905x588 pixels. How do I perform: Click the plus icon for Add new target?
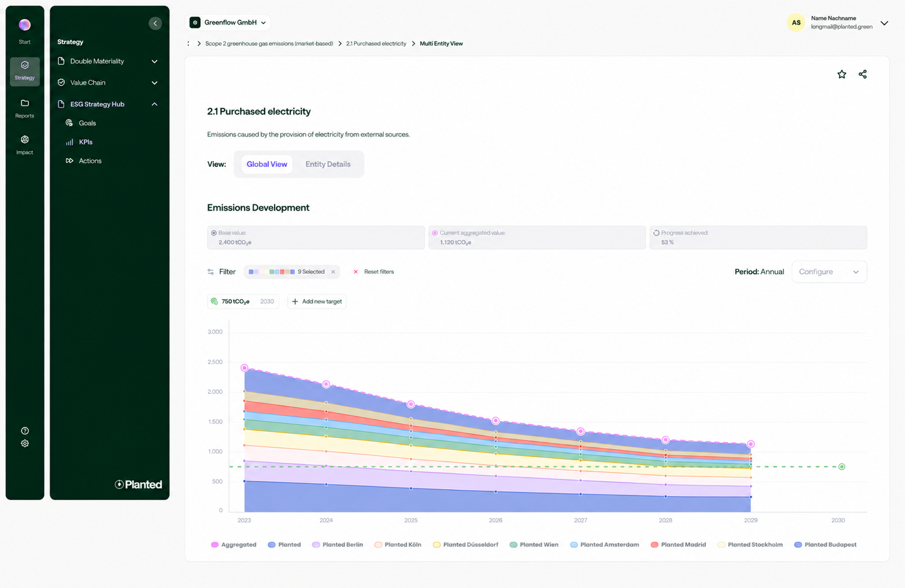pos(295,301)
